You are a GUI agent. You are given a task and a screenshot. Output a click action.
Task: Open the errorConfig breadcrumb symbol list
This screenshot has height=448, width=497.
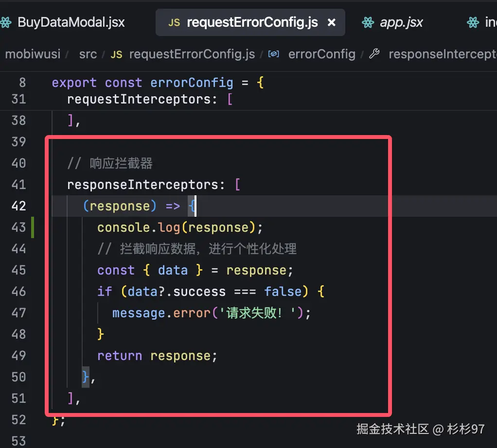[x=321, y=54]
